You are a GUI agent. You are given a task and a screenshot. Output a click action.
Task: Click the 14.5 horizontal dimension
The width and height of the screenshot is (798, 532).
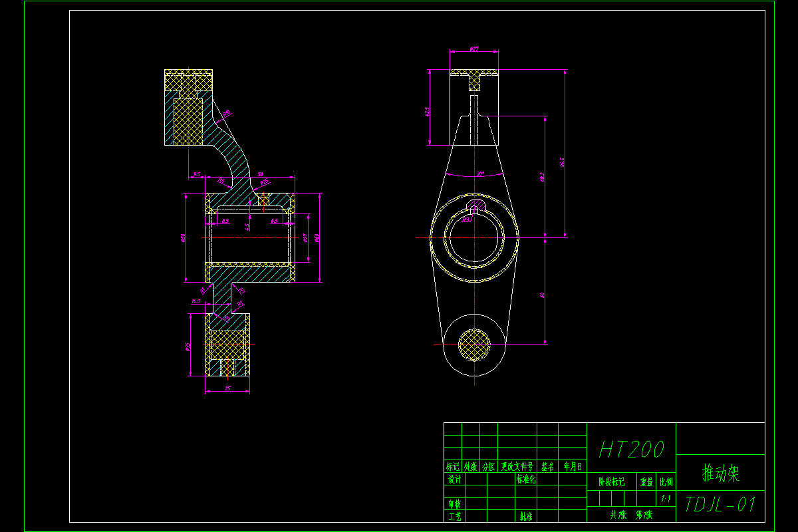point(196,301)
